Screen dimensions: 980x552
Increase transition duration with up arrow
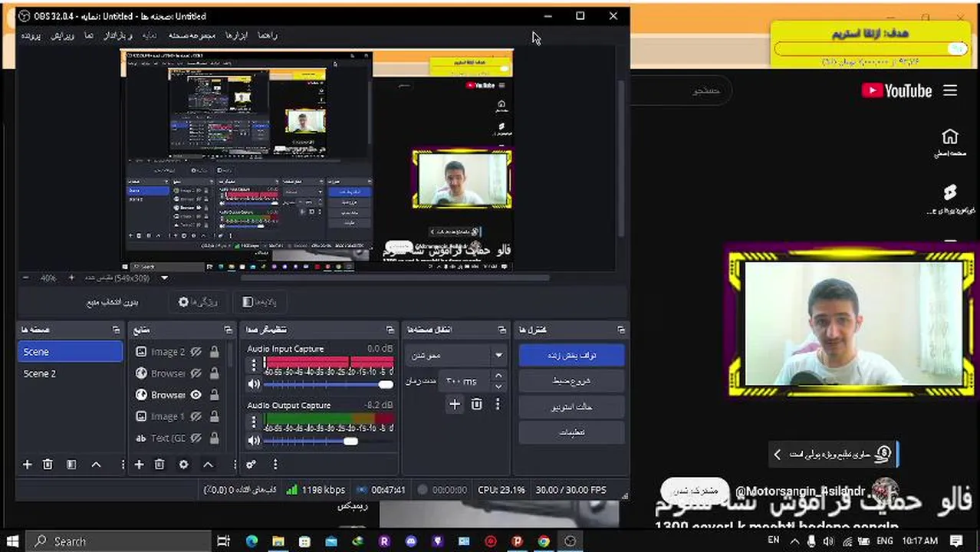point(498,376)
